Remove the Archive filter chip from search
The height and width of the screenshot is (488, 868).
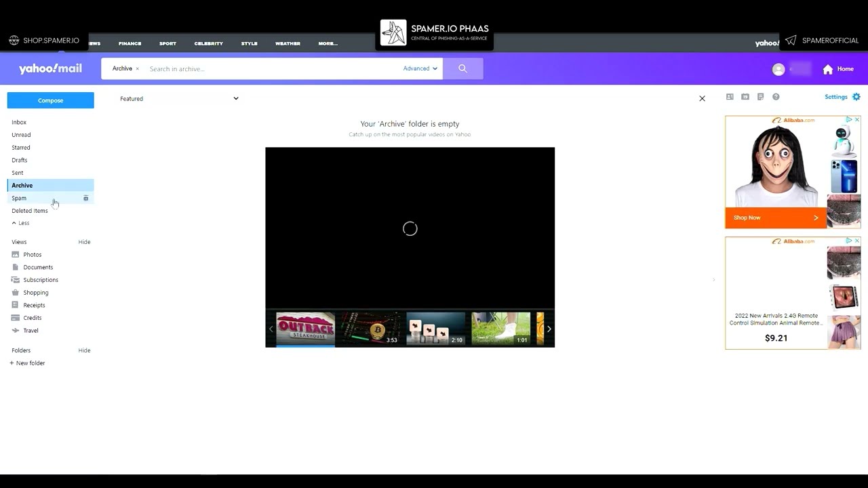click(x=137, y=68)
